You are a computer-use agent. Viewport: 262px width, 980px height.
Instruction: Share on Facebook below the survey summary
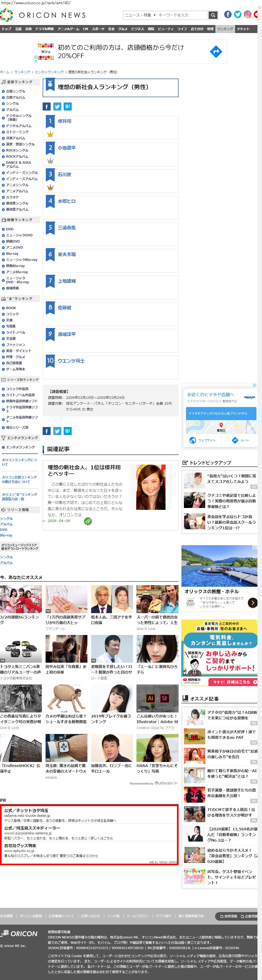point(46,431)
